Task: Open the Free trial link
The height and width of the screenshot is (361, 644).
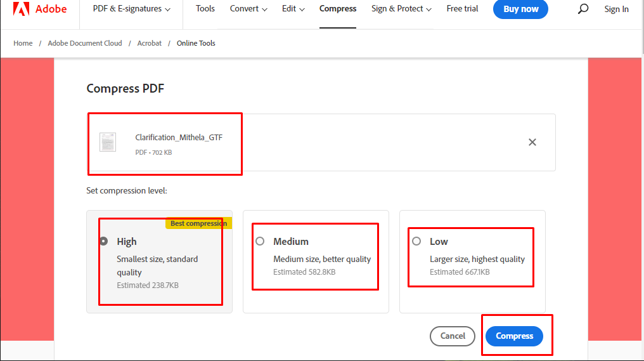Action: pos(462,9)
